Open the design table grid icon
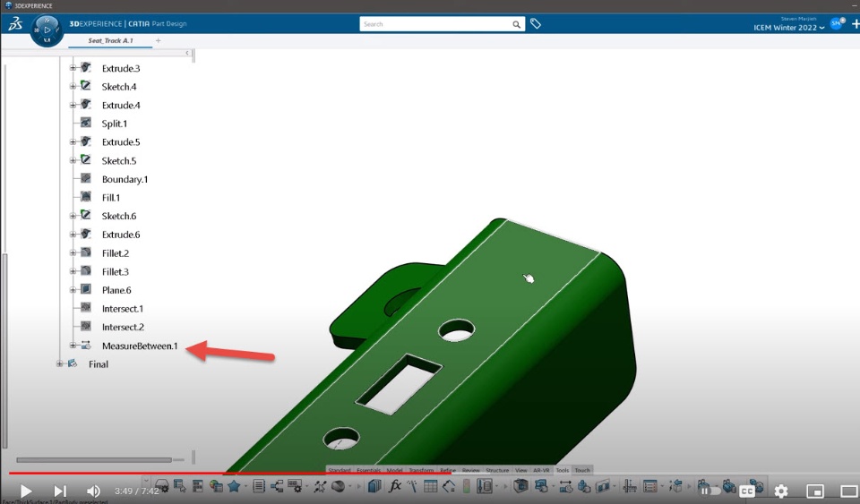This screenshot has width=860, height=504. [431, 486]
